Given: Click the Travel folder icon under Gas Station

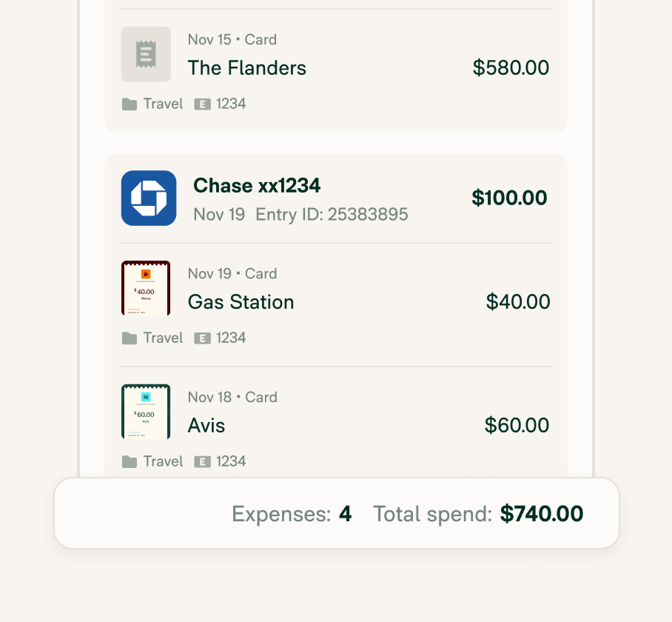Looking at the screenshot, I should (129, 338).
